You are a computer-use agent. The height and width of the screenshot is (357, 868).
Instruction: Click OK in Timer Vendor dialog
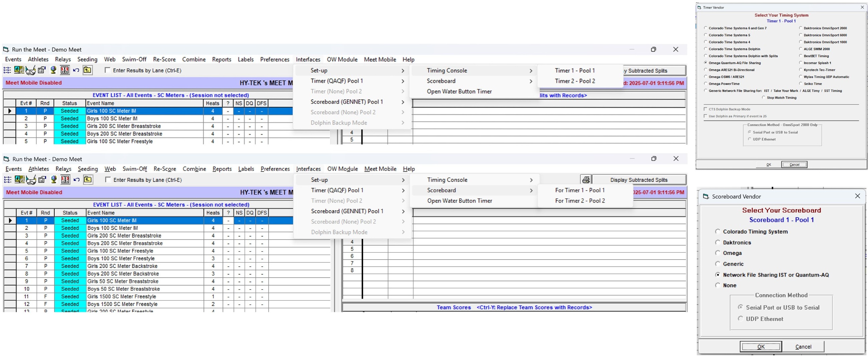pyautogui.click(x=769, y=165)
